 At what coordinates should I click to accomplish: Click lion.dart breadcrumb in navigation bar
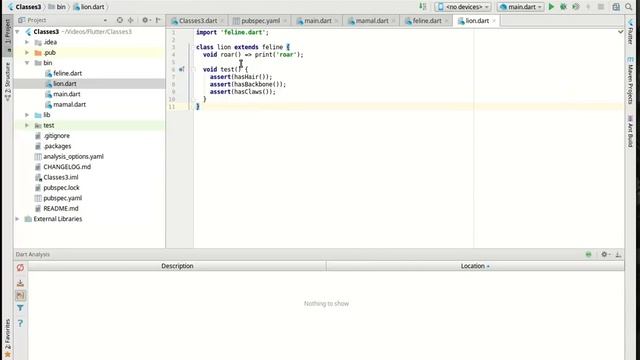click(x=89, y=7)
